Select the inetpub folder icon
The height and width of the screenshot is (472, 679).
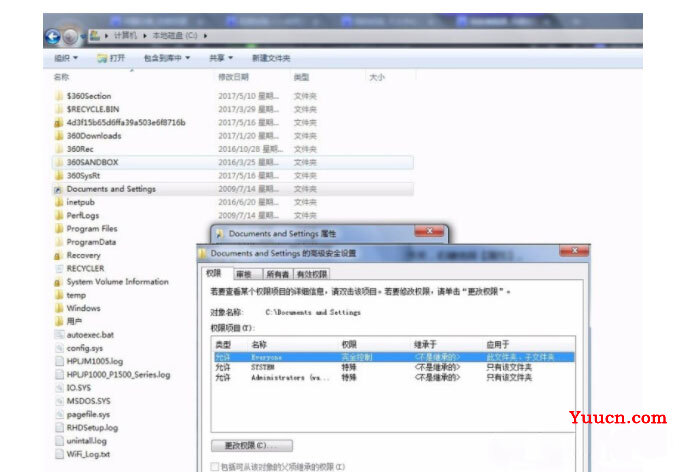[x=59, y=202]
